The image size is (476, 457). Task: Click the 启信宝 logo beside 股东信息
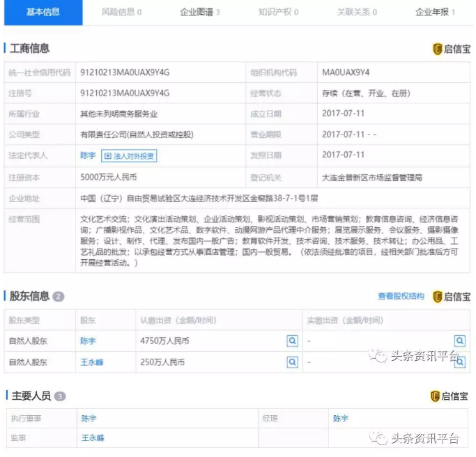pyautogui.click(x=452, y=297)
